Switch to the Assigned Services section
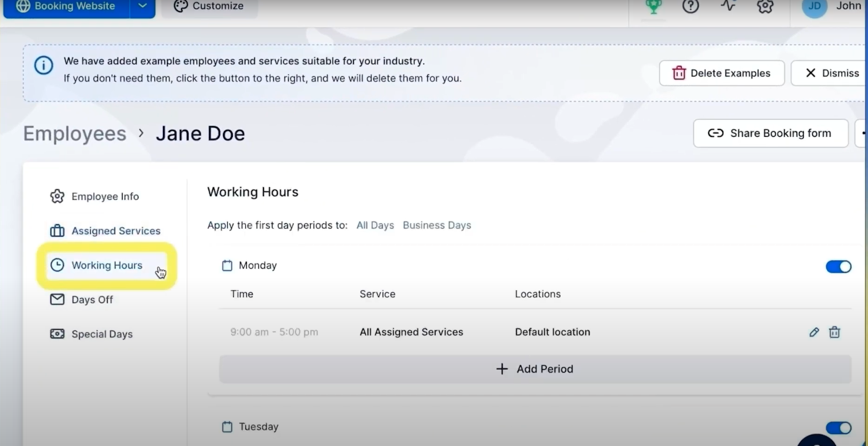 [115, 230]
